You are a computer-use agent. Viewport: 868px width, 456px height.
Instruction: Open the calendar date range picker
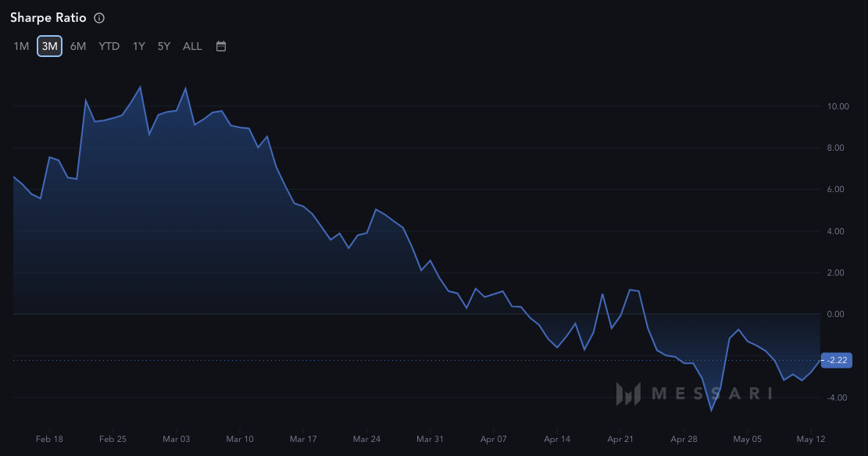click(x=221, y=46)
